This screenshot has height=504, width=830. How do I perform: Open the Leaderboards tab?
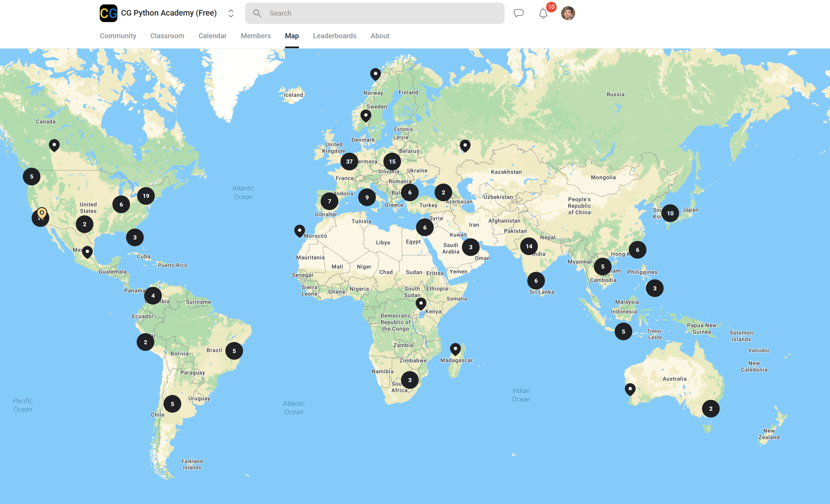pos(335,36)
